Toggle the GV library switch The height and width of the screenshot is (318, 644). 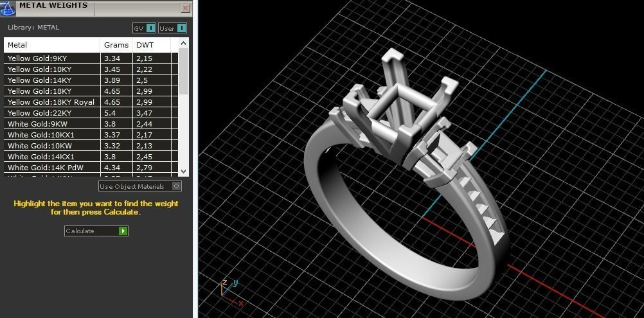click(x=144, y=28)
